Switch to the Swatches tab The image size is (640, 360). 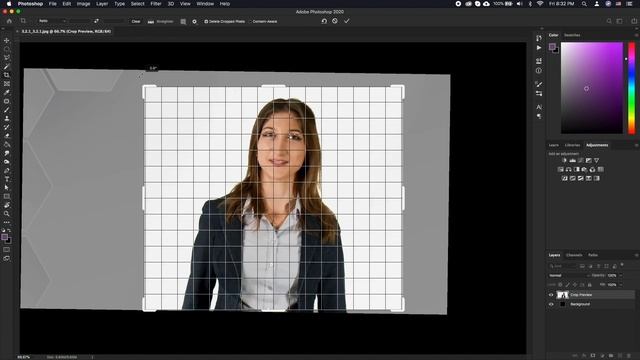[572, 36]
